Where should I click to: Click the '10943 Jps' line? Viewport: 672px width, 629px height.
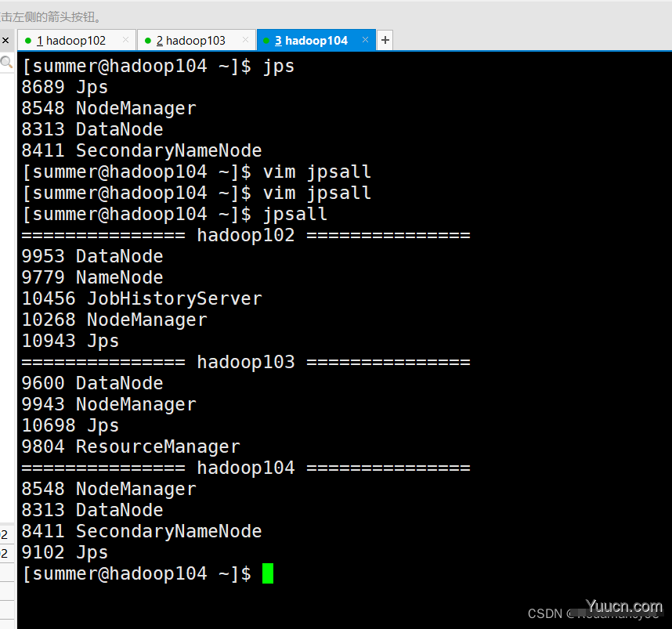click(70, 341)
